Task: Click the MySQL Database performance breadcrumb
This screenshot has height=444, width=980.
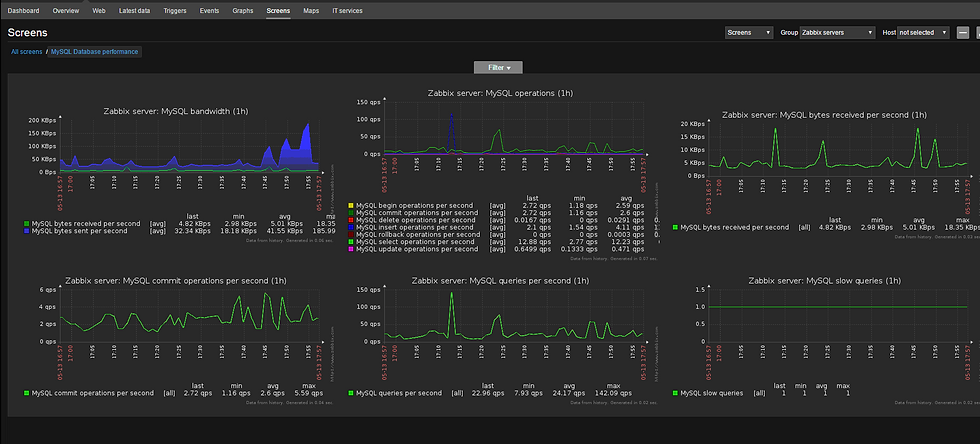Action: pyautogui.click(x=95, y=52)
